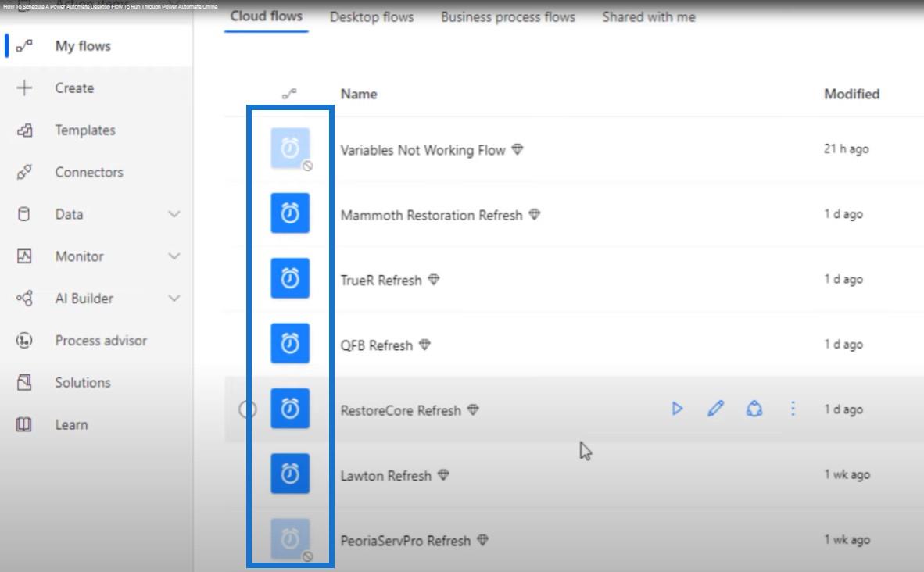Sort flows by the Modified column header
This screenshot has width=924, height=572.
tap(851, 94)
